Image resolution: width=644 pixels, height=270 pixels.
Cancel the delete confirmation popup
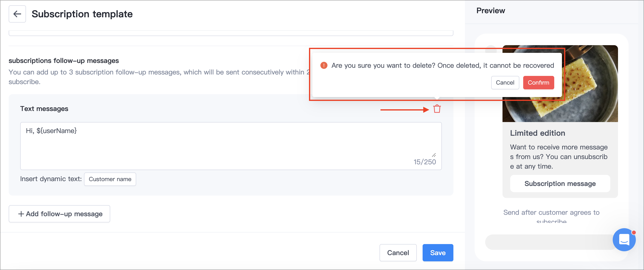coord(505,83)
